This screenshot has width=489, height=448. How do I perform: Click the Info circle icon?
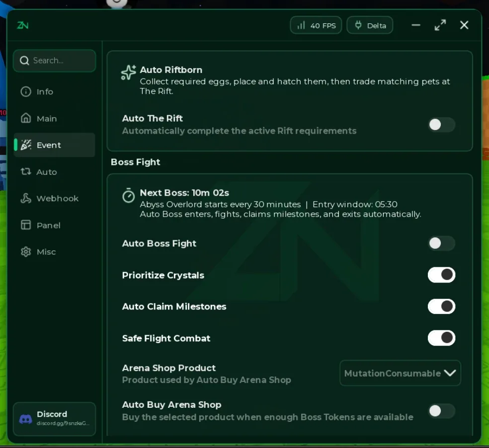point(26,92)
